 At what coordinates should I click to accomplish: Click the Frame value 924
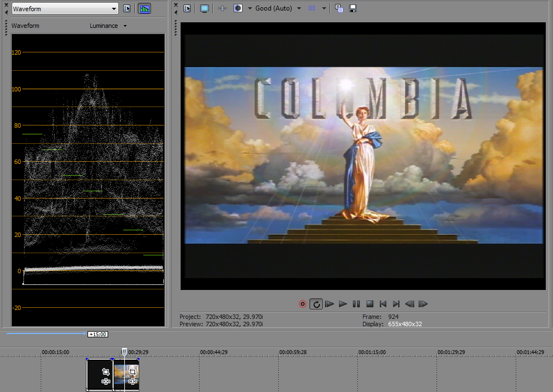pos(393,317)
